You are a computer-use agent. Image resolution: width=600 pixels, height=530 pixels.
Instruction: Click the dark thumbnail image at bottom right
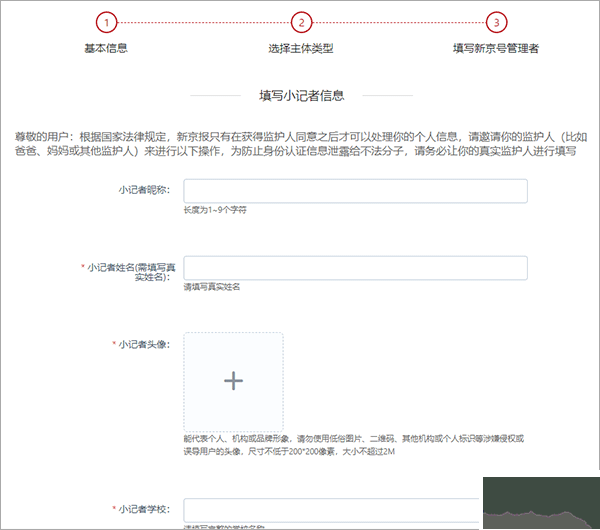(541, 503)
